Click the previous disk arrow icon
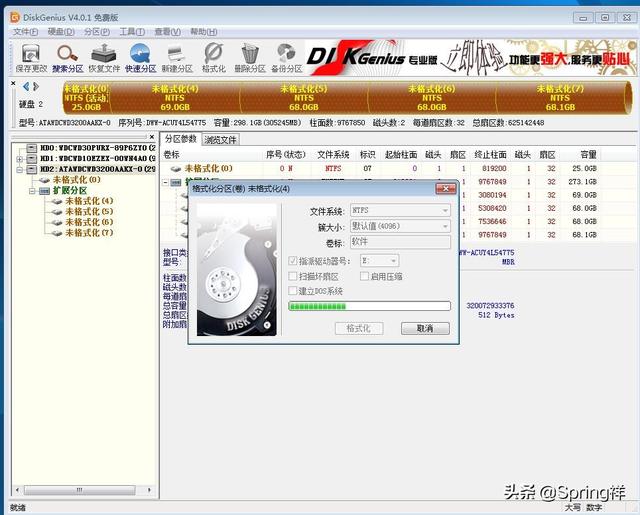The height and width of the screenshot is (515, 640). [x=26, y=86]
